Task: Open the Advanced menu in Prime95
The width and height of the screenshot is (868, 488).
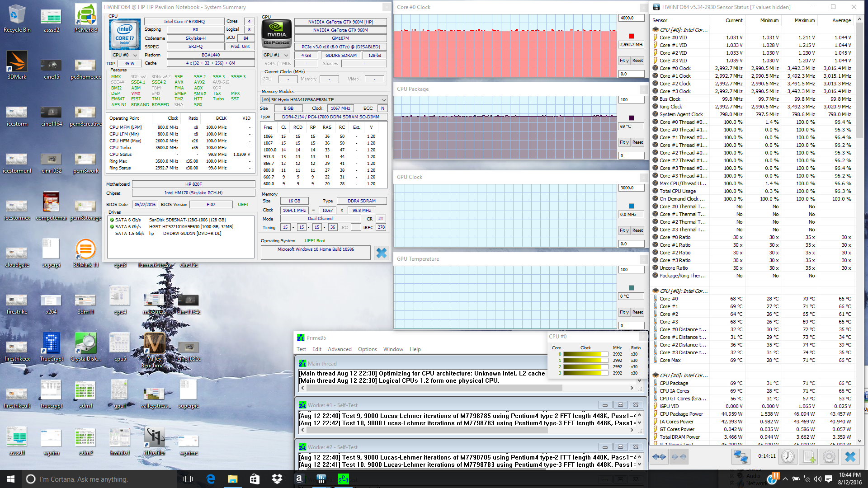Action: tap(340, 349)
